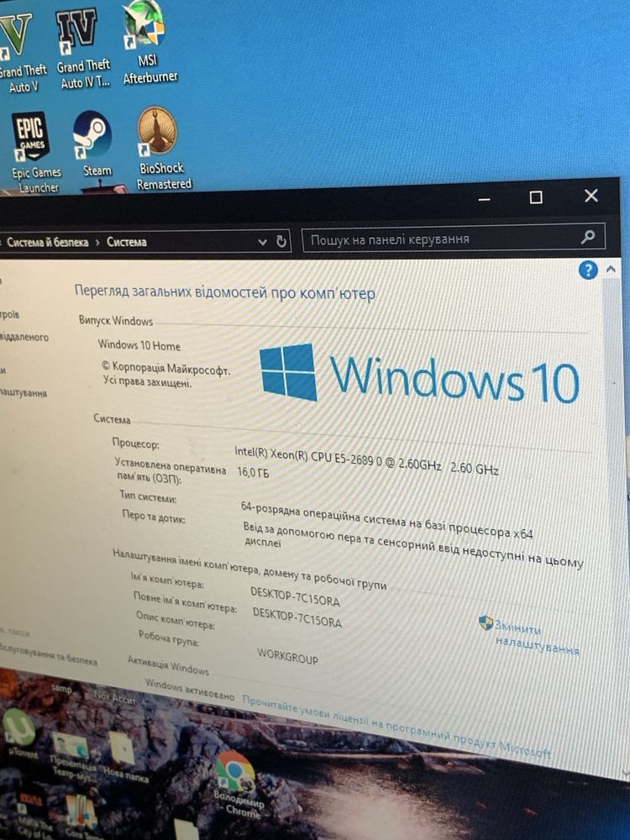This screenshot has height=840, width=630.
Task: Launch Steam from the desktop
Action: (x=94, y=144)
